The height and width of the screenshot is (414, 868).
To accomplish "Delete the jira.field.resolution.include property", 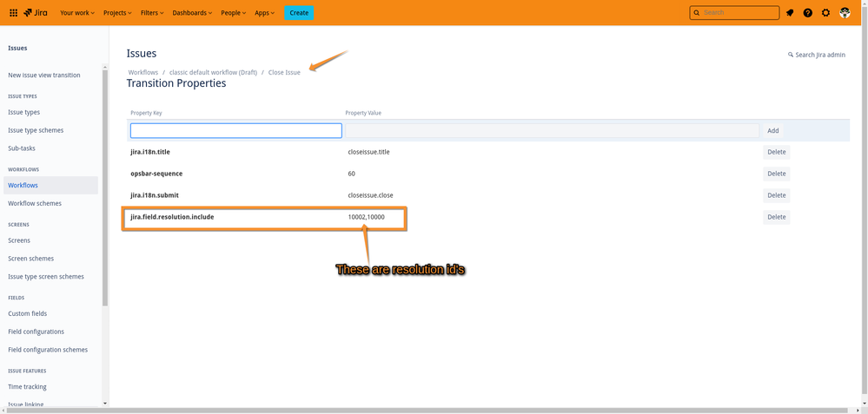I will (x=777, y=217).
